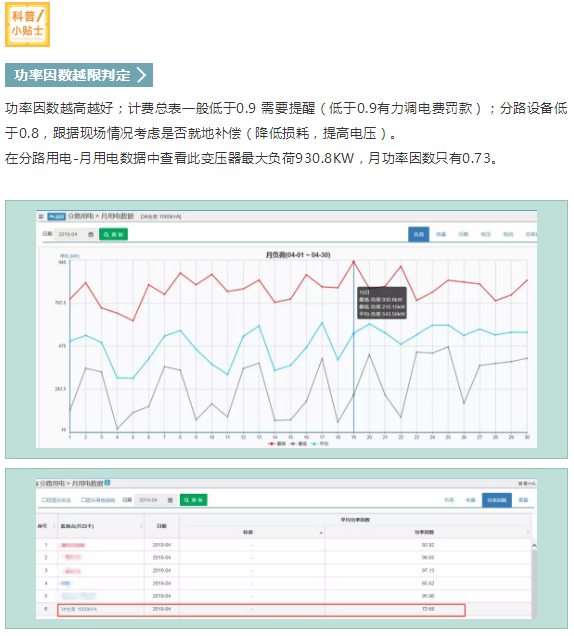The height and width of the screenshot is (636, 574).
Task: Click green search button in lower panel
Action: pos(193,500)
